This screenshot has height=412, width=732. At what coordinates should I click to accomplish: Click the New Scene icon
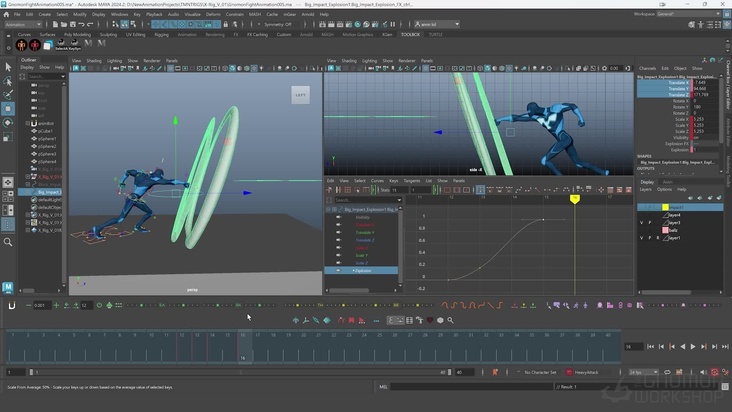pos(55,24)
